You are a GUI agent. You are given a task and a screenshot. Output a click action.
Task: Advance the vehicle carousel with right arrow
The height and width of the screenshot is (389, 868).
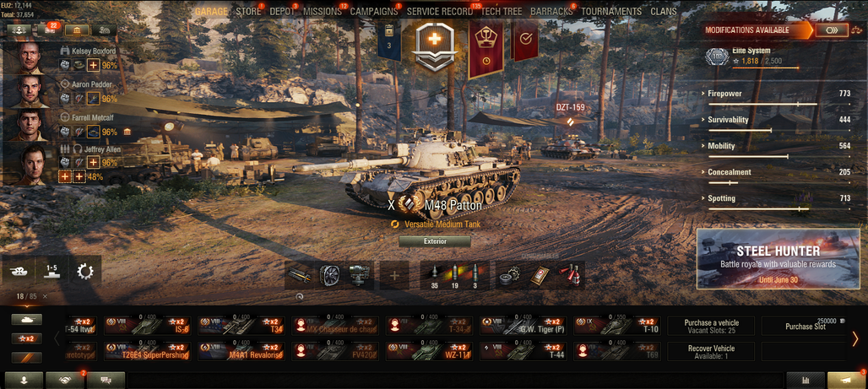click(855, 338)
